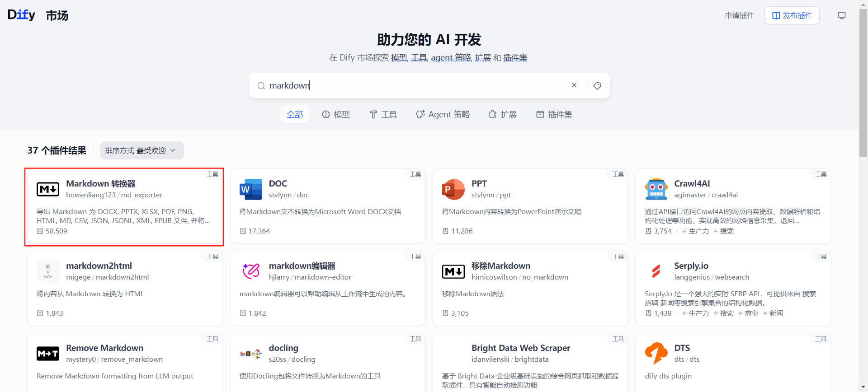Select the 扩展 filter tab
This screenshot has width=868, height=392.
503,114
